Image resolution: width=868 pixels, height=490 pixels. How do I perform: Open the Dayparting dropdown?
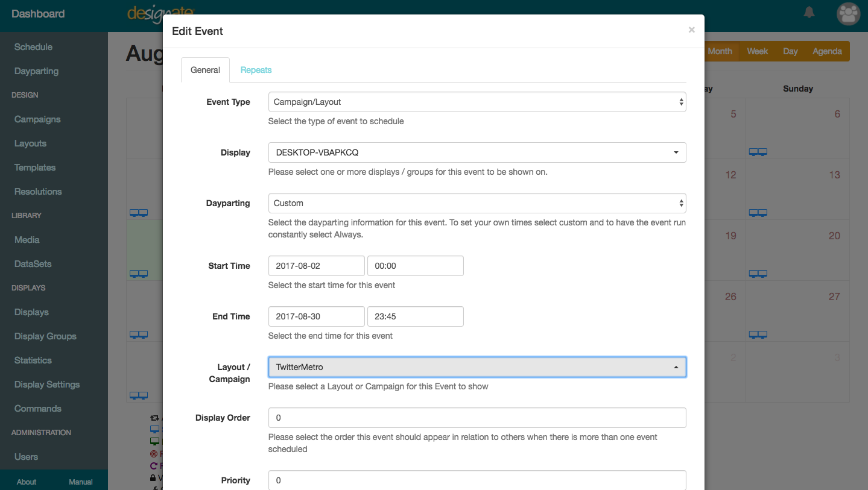point(477,203)
